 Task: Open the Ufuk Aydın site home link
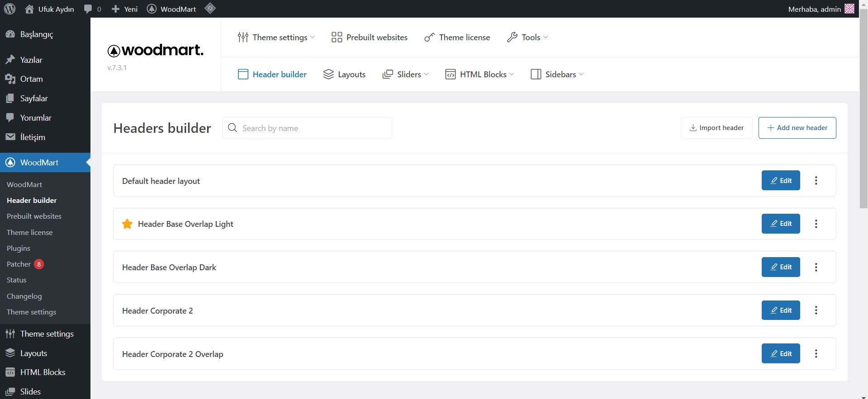49,9
